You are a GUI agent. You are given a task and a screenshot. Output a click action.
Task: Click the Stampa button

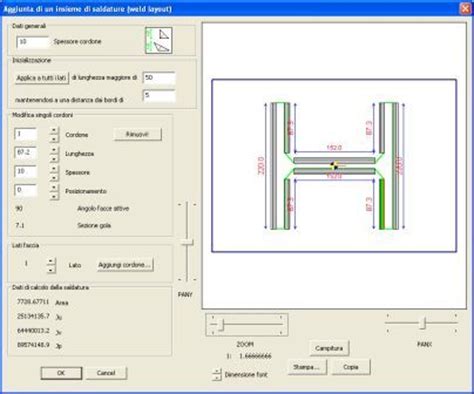pos(307,367)
